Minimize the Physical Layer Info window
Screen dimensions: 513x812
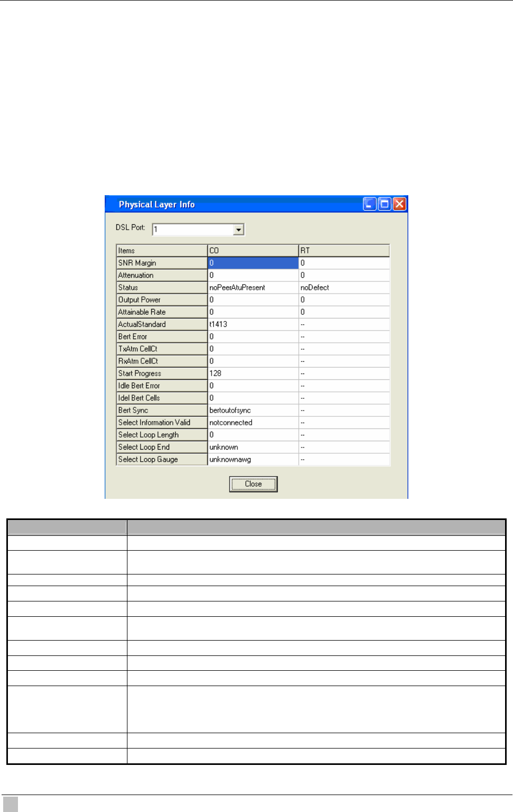(370, 204)
